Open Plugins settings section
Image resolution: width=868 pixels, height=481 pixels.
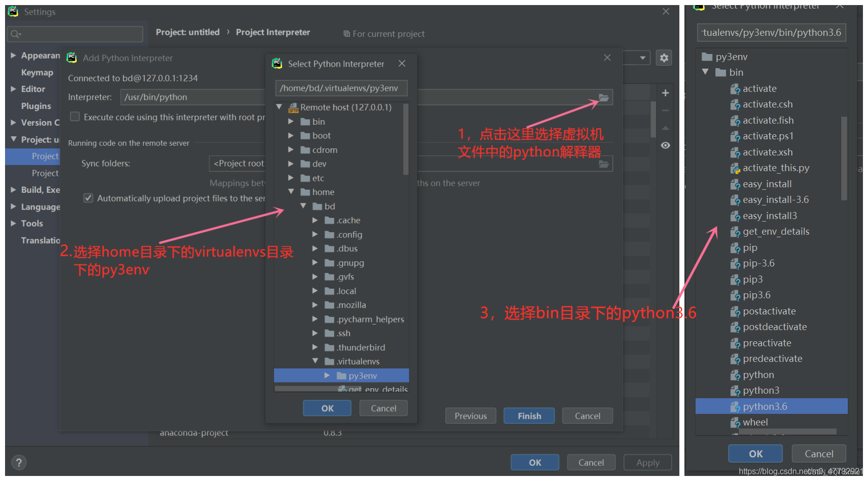36,106
